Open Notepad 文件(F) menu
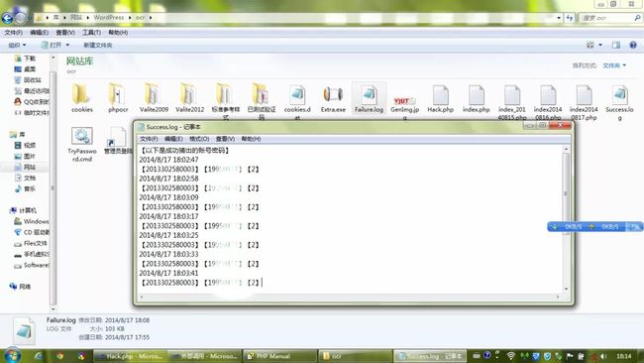644x363 pixels. (149, 139)
